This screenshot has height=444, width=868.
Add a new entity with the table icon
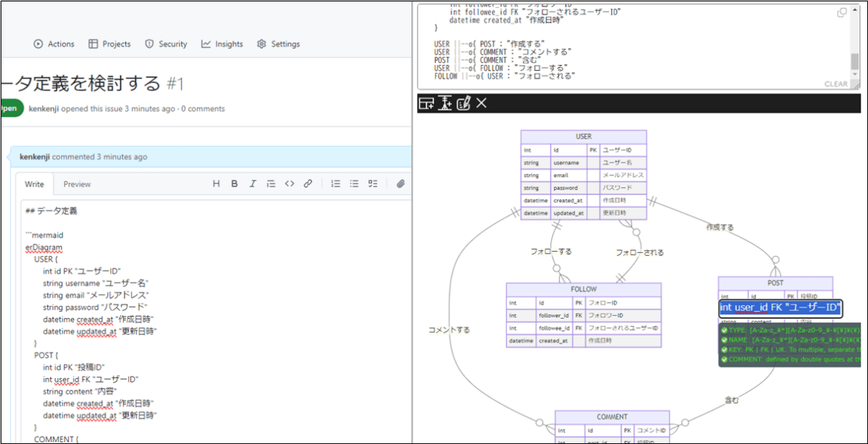coord(426,103)
